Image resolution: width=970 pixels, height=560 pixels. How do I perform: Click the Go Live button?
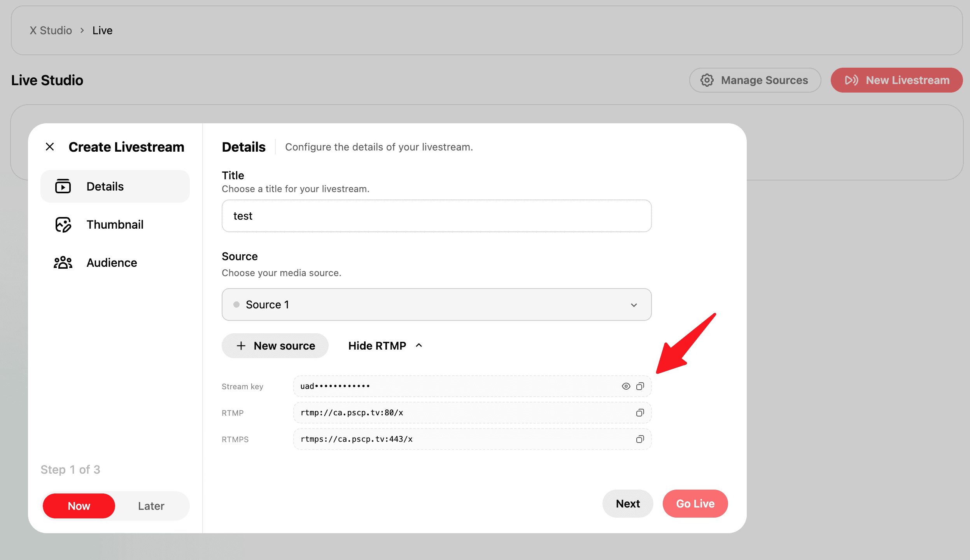(x=695, y=504)
